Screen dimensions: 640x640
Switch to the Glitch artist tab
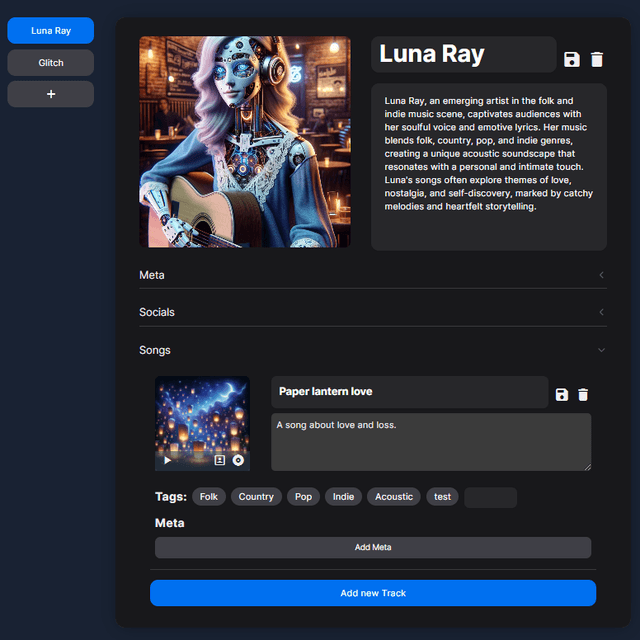51,62
